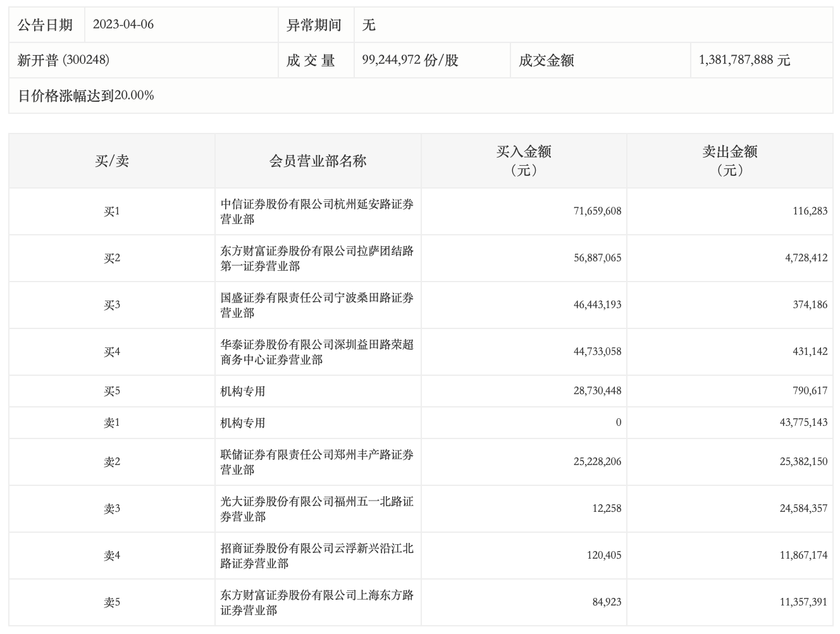Select 机构专用 in the 买5 row
Screen dimensions: 840x634
click(x=243, y=391)
